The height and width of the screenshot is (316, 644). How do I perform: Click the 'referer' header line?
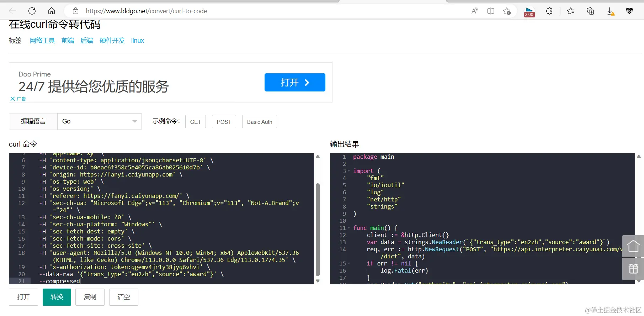[115, 196]
